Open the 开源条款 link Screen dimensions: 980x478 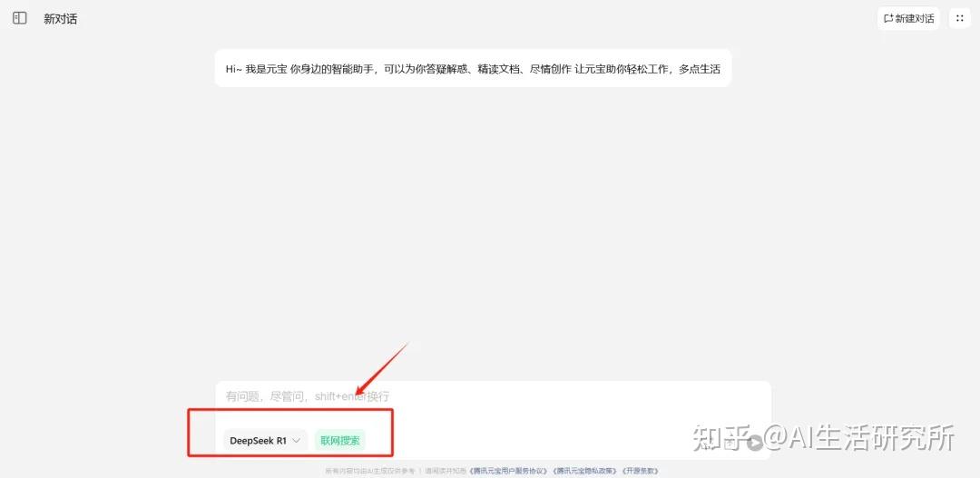(x=640, y=471)
